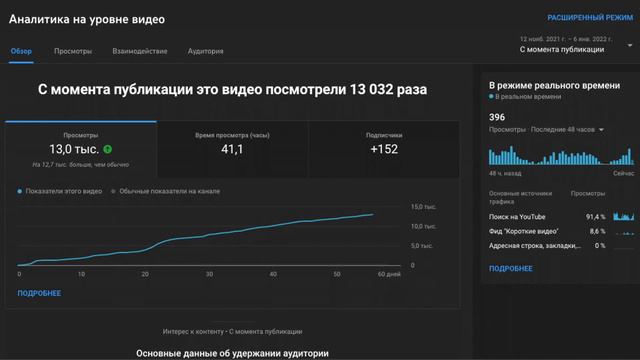
Task: Click the 91,4 % value
Action: click(x=596, y=217)
